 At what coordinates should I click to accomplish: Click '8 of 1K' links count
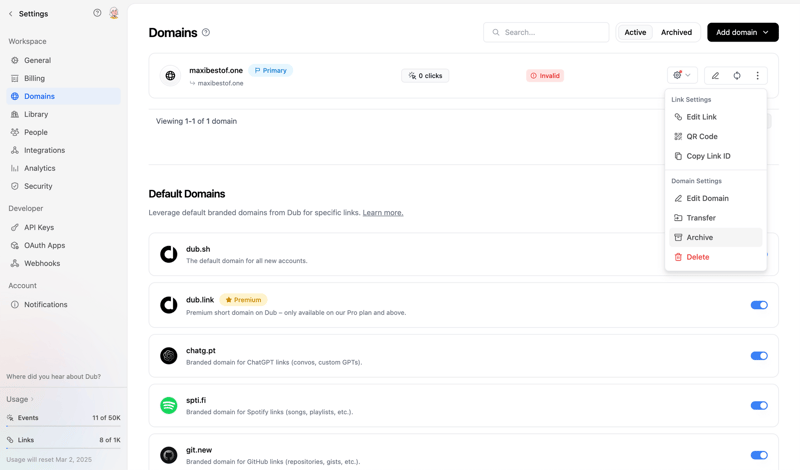110,440
